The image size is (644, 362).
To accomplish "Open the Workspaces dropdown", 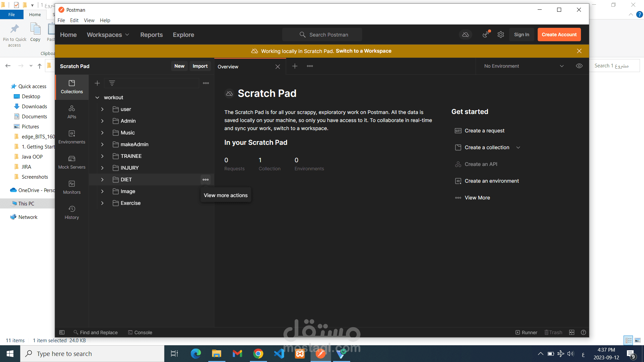I will point(108,35).
